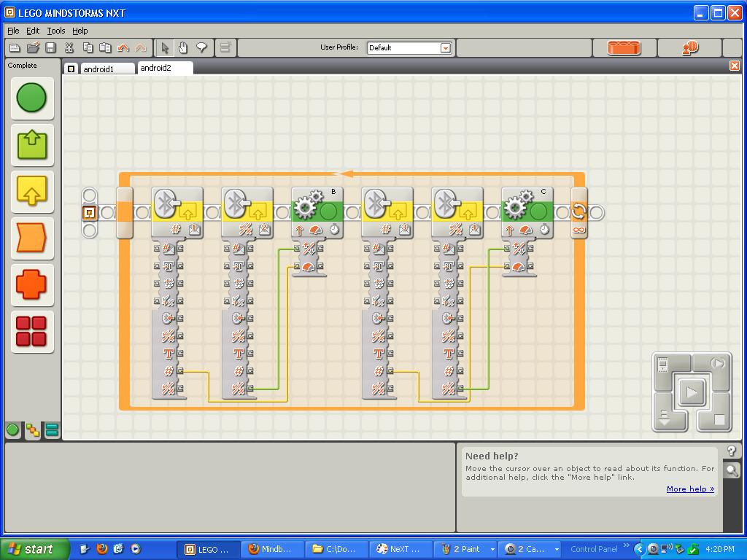Viewport: 747px width, 560px height.
Task: Select the Pan (hand) tool
Action: [x=183, y=48]
